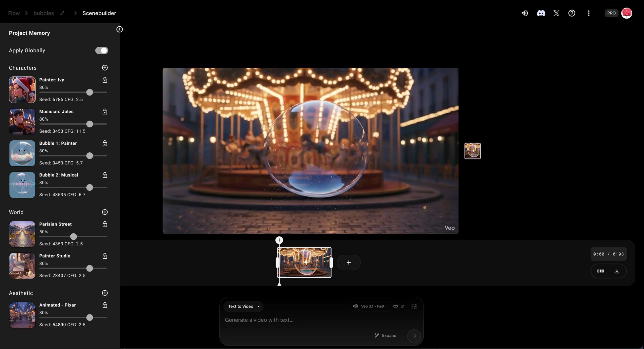Open the X (Twitter) icon
644x349 pixels.
(556, 13)
